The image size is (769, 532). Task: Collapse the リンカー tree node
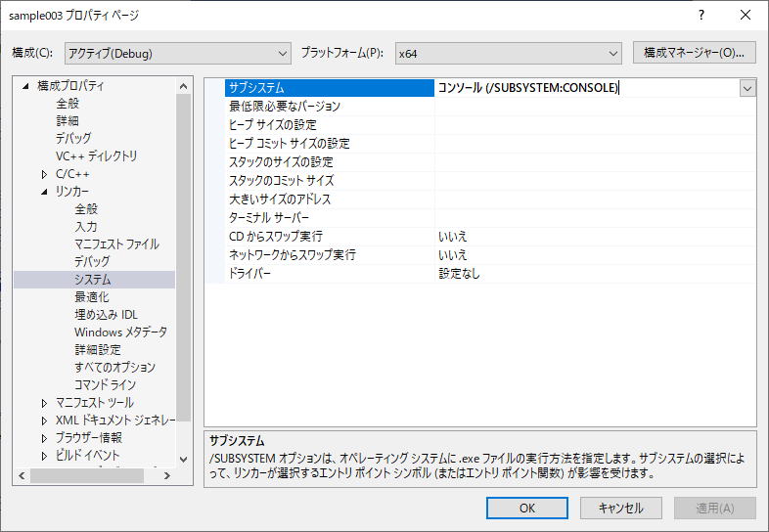click(x=44, y=192)
